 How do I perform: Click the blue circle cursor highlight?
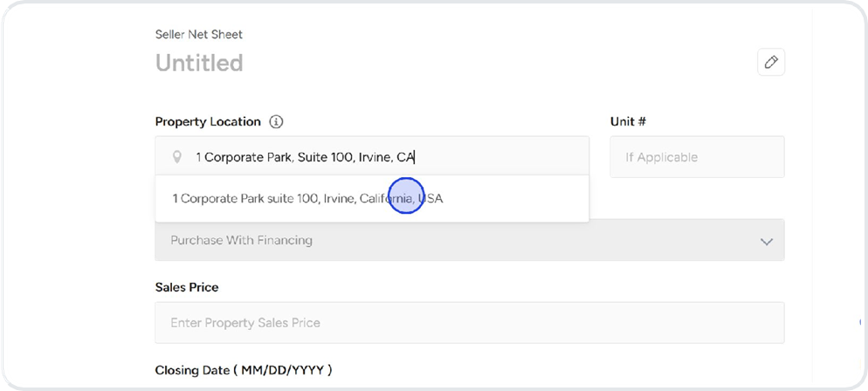(405, 195)
